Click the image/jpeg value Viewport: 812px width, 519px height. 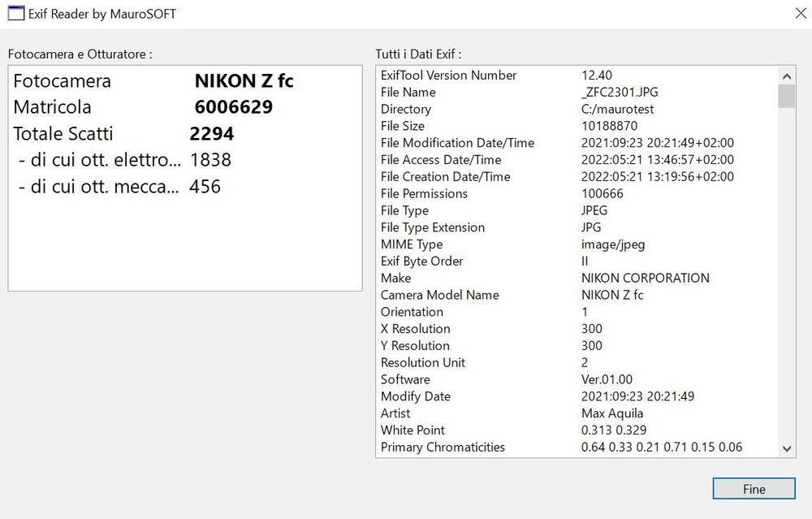coord(613,244)
